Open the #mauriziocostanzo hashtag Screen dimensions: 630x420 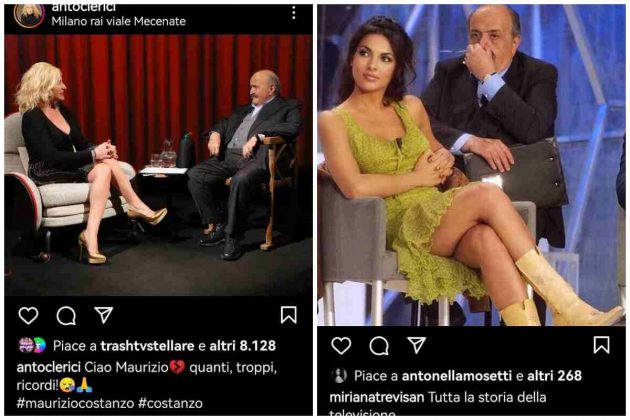75,403
